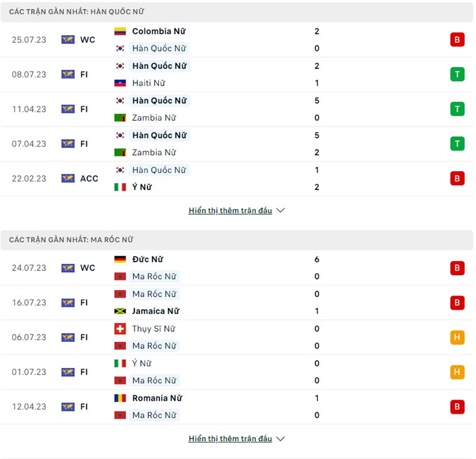The height and width of the screenshot is (459, 476).
Task: Open 'Hiển thị thêm trận đấu' under Ma Rốc
Action: point(230,439)
